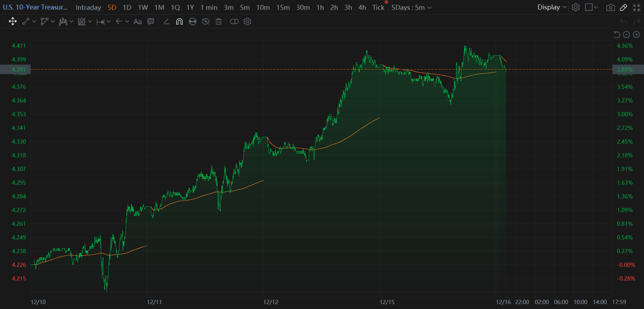Open the 5Days : 5m period dropdown
The image size is (644, 309).
tap(411, 7)
